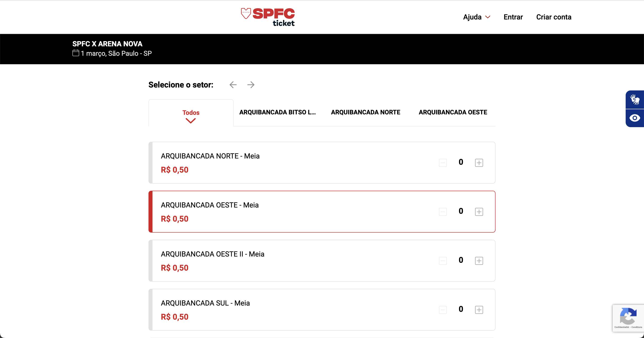Add one ARQUIBANCADA OESTE II Meia ticket
The height and width of the screenshot is (338, 644).
tap(479, 261)
